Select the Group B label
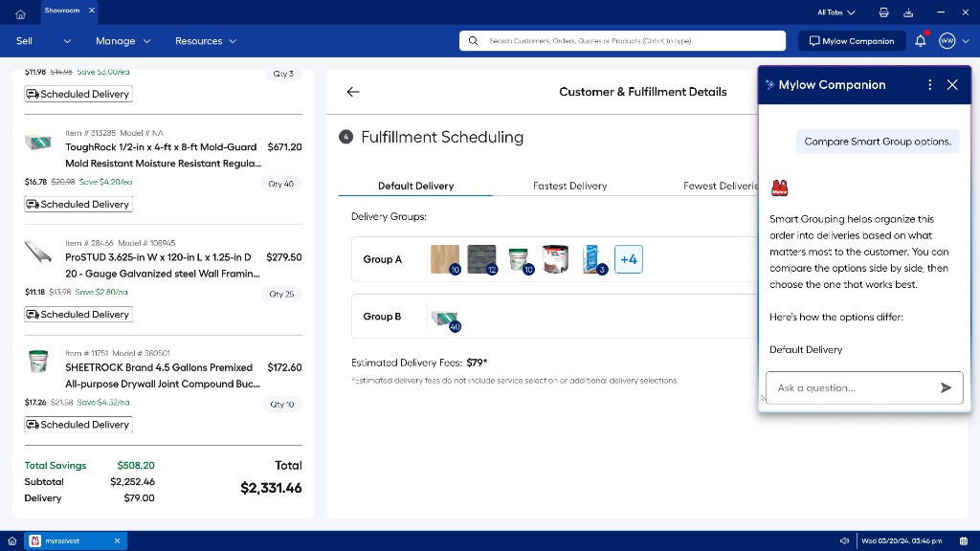 point(382,316)
